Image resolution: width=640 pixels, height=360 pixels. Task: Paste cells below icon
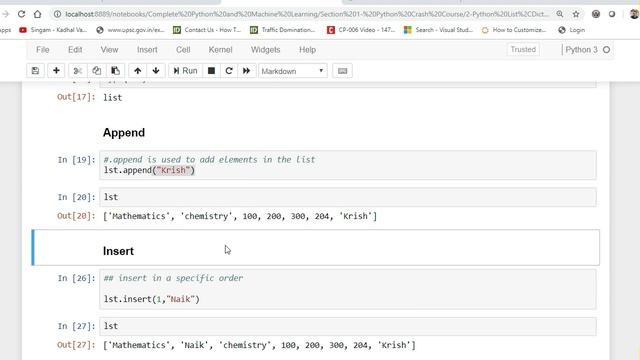[116, 71]
